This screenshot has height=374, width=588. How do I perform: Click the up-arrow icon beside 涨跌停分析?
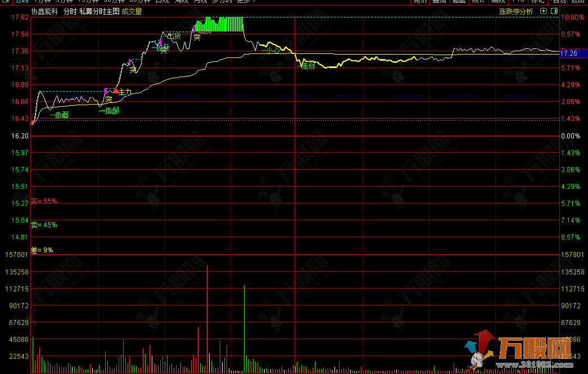point(543,11)
